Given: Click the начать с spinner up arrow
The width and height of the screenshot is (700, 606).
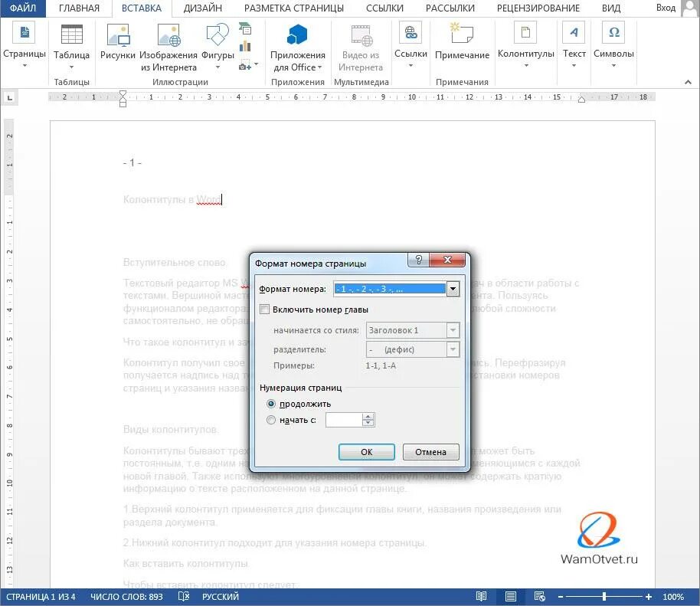Looking at the screenshot, I should pyautogui.click(x=368, y=417).
